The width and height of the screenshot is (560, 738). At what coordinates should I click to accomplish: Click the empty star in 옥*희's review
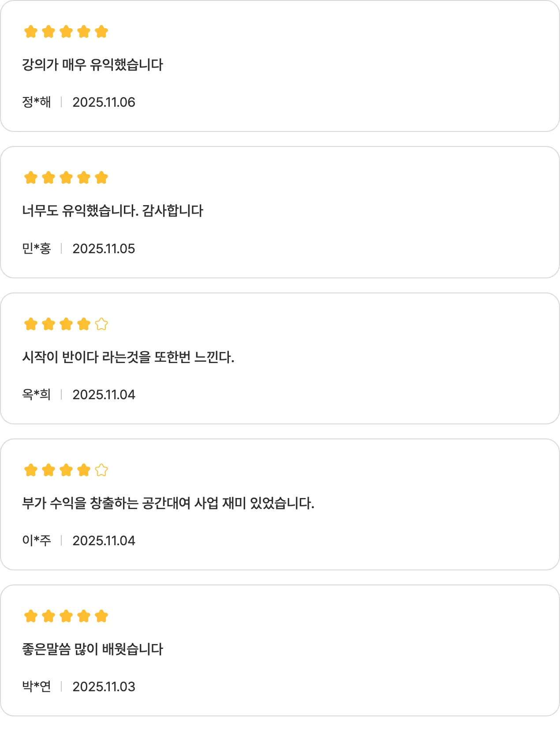[101, 324]
